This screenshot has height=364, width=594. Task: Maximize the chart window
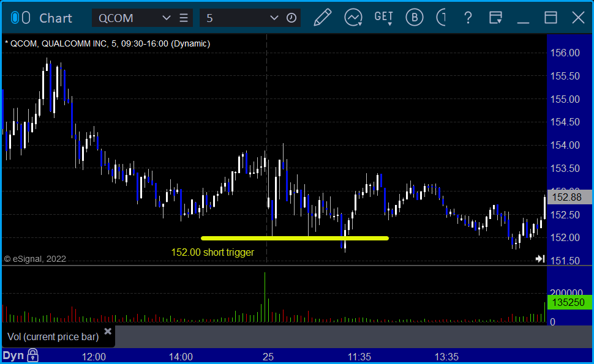[x=551, y=18]
